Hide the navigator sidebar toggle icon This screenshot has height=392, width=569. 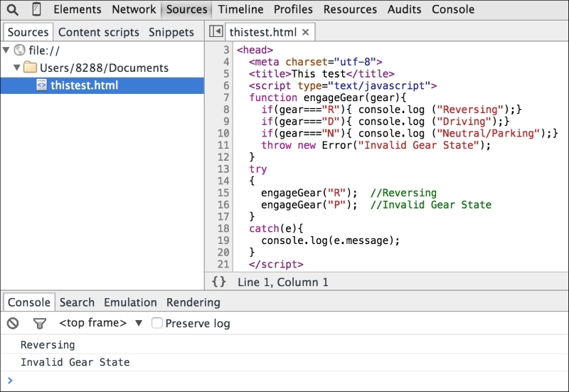pyautogui.click(x=216, y=31)
